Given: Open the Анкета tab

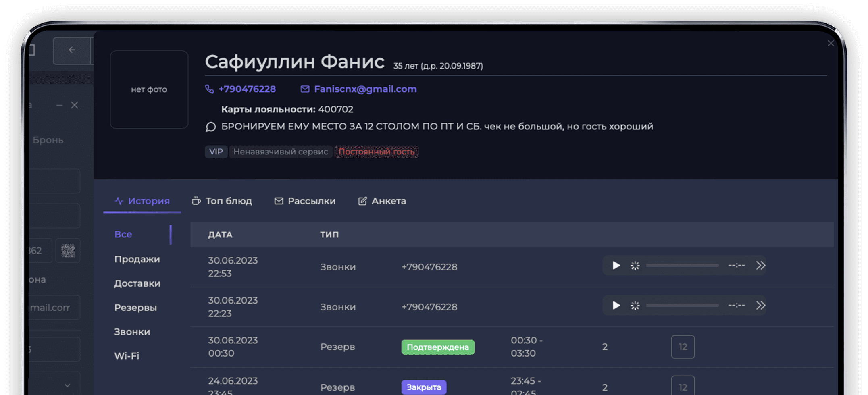Looking at the screenshot, I should pyautogui.click(x=382, y=201).
